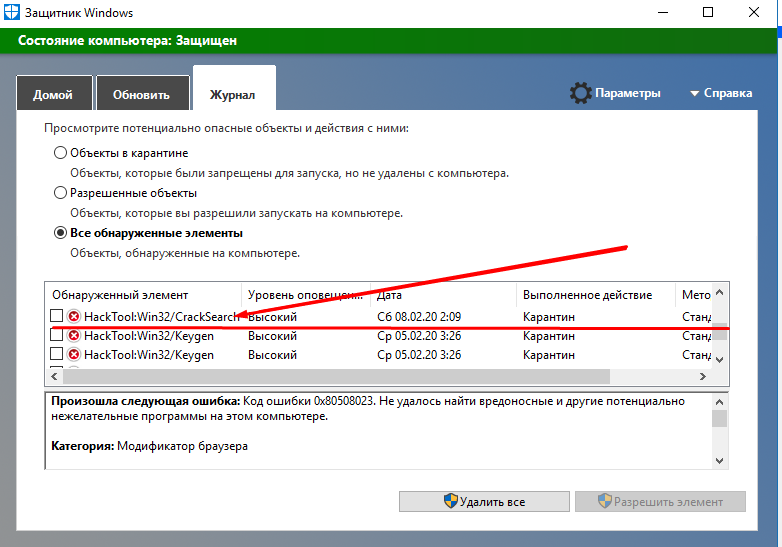The height and width of the screenshot is (547, 782).
Task: Minimize the Защитник Windows window
Action: [663, 12]
